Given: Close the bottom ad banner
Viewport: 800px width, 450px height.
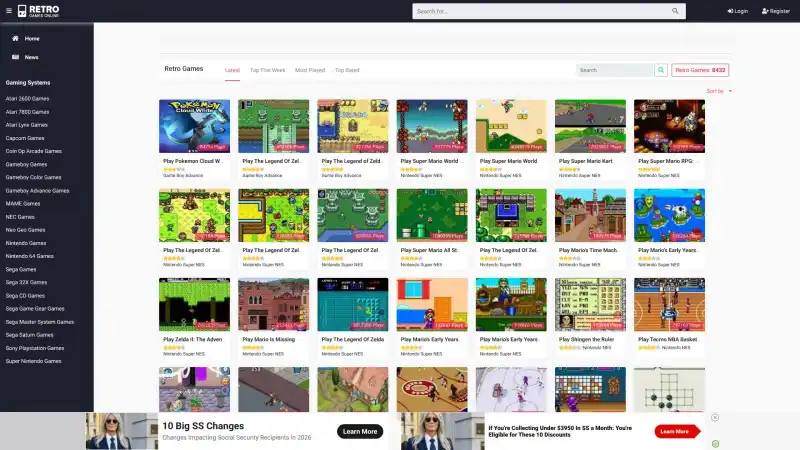Looking at the screenshot, I should point(715,417).
